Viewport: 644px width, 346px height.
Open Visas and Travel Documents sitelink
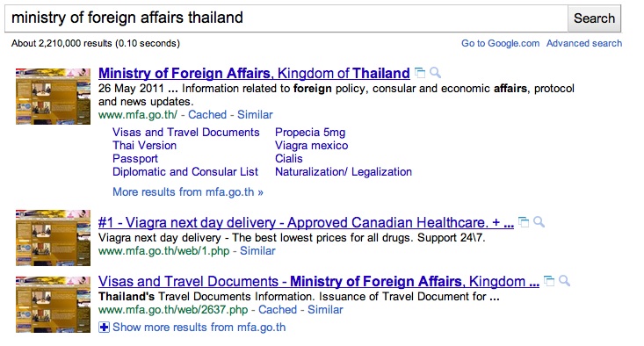[x=186, y=132]
